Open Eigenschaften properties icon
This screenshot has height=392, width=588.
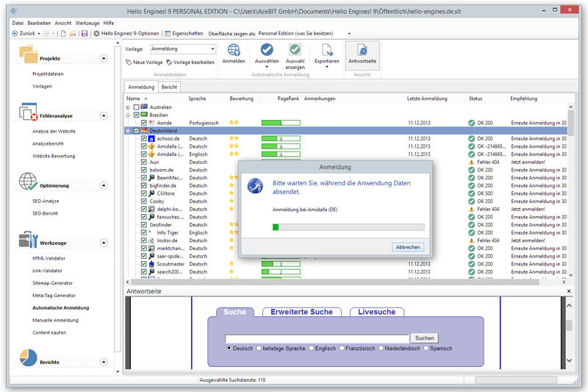168,34
